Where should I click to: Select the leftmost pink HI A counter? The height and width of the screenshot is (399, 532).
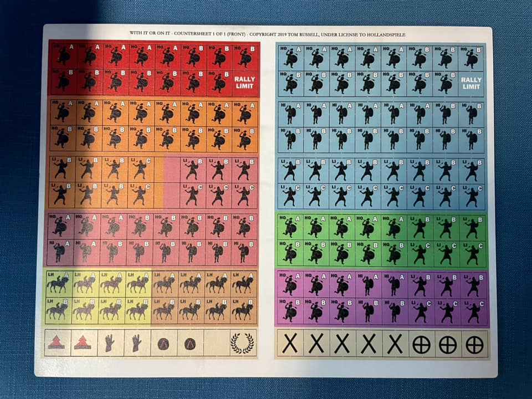(60, 252)
